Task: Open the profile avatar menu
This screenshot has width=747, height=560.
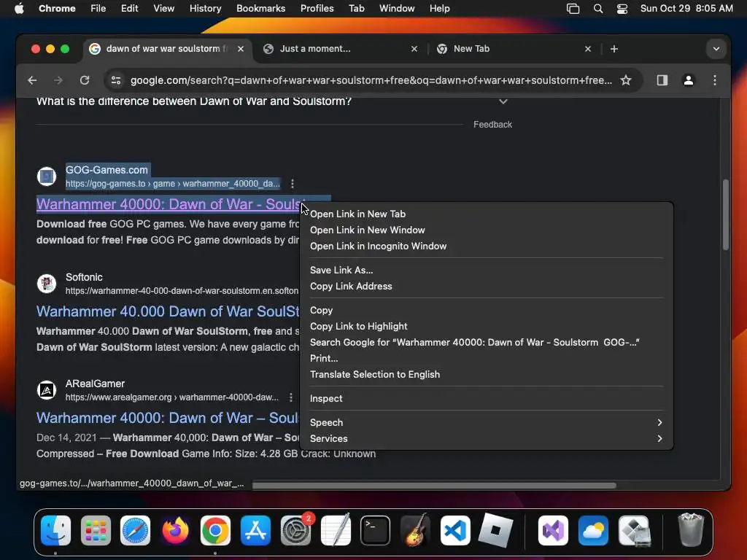Action: point(689,80)
